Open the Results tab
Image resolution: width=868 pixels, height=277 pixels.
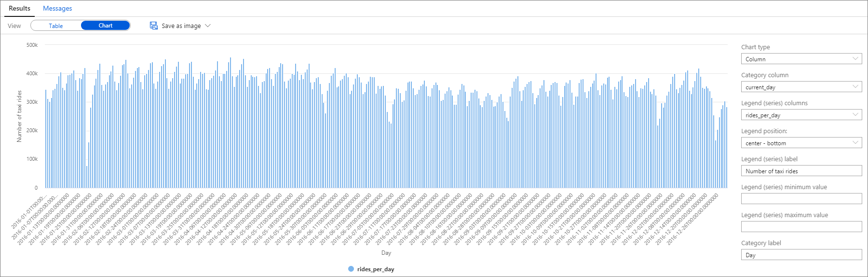(x=19, y=8)
